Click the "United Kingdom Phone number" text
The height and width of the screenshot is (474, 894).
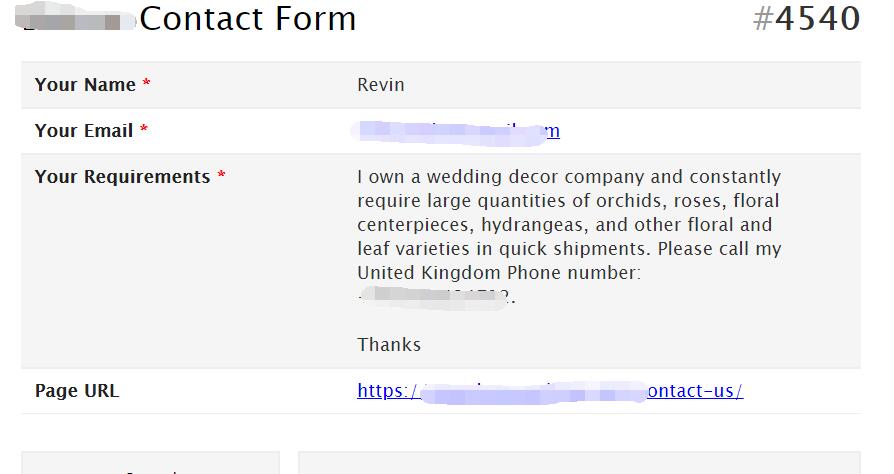[499, 273]
